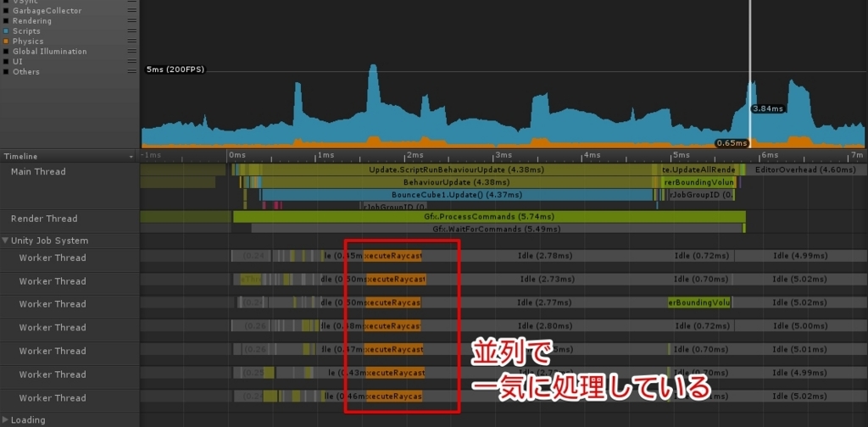Image resolution: width=868 pixels, height=427 pixels.
Task: Select the Idle (5.00ms) worker sample
Action: (800, 326)
